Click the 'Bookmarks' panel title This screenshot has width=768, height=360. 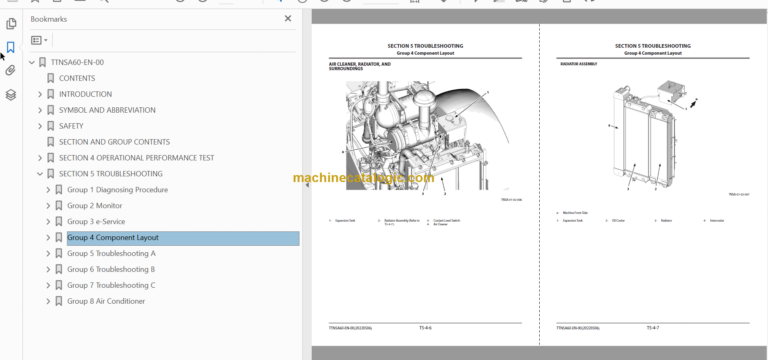[x=48, y=19]
